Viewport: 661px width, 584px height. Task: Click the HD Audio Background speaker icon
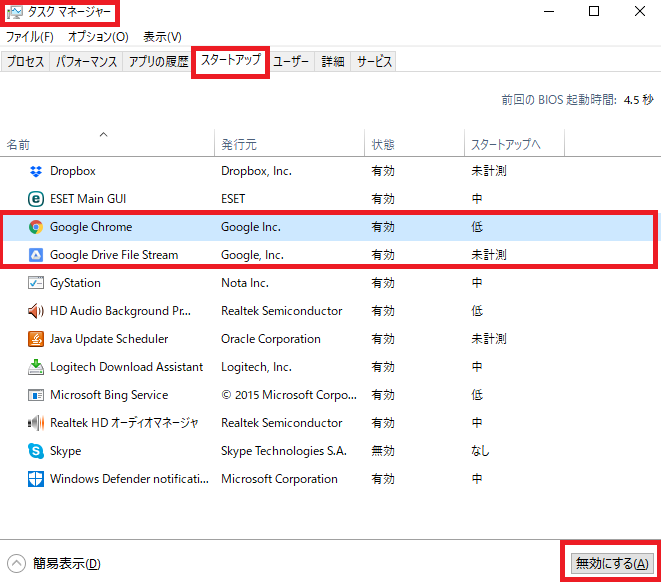(36, 311)
